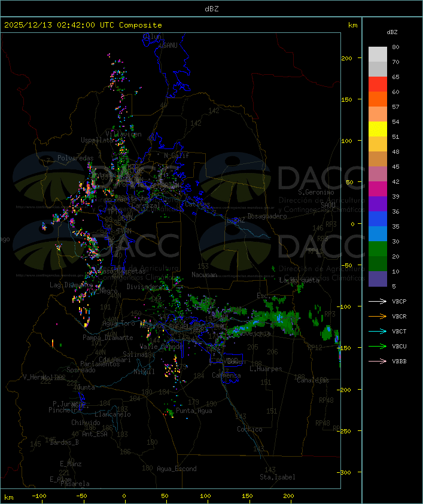Pick the yellow 51-54 dBZ legend swatch
The width and height of the screenshot is (423, 504).
[x=378, y=129]
